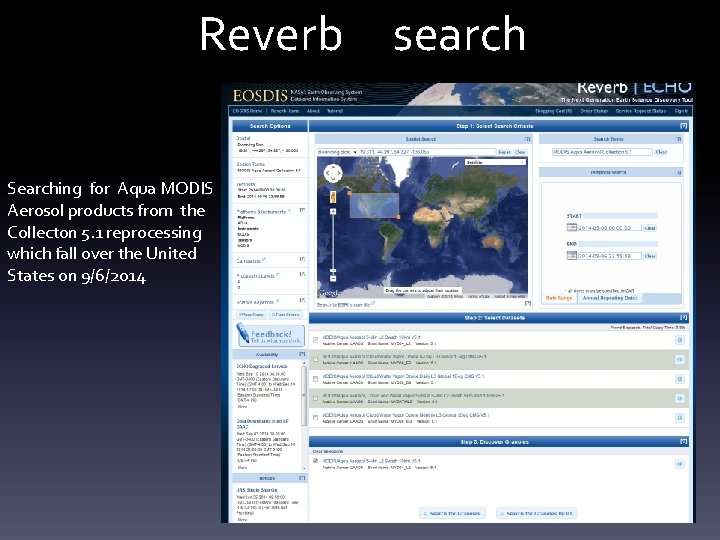View info for MYD08_M3 Monthly dataset

(680, 418)
